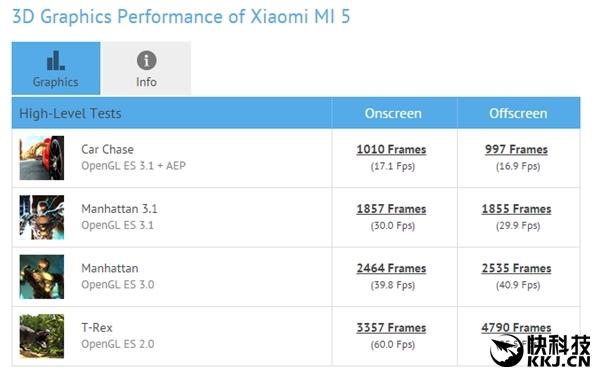Click the T-Rex thumbnail image
The width and height of the screenshot is (600, 377).
[42, 336]
